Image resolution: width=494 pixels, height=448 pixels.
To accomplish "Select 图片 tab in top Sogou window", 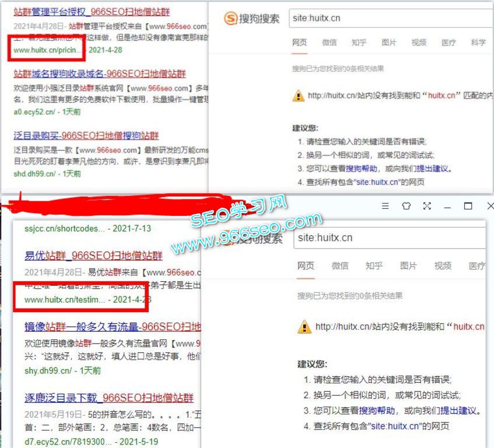I will click(x=389, y=42).
